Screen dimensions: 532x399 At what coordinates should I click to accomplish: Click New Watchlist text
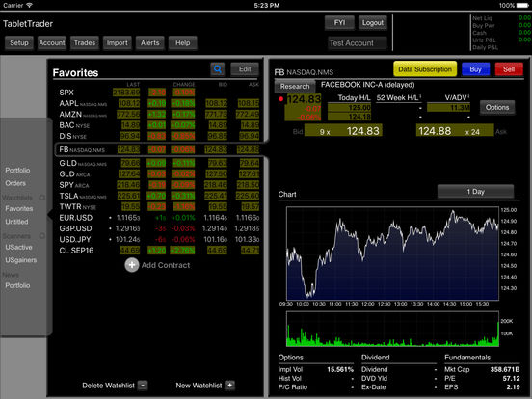coord(199,386)
